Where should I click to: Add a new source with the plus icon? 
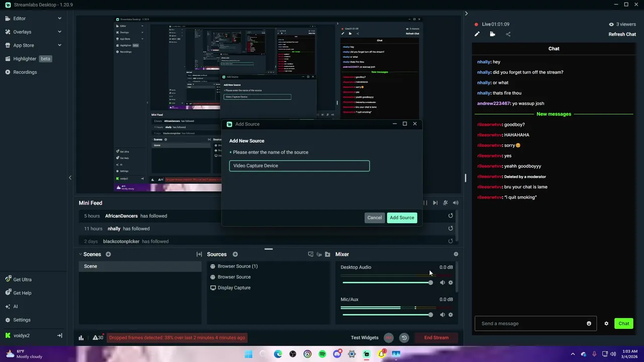(235, 254)
